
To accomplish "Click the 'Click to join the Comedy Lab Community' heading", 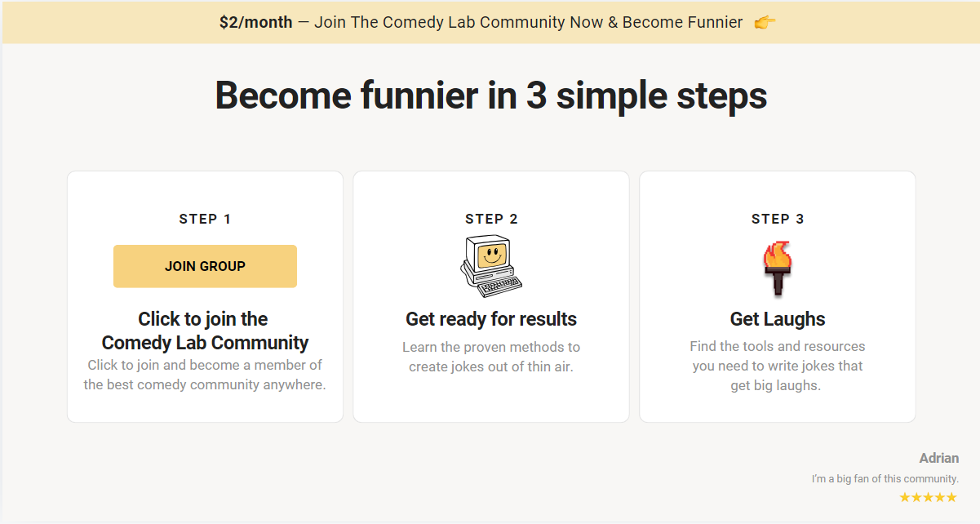I will 205,331.
